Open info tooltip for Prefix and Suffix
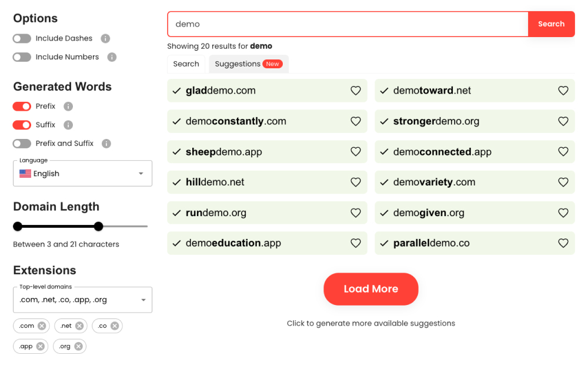Viewport: 588px width, 365px height. coord(106,144)
